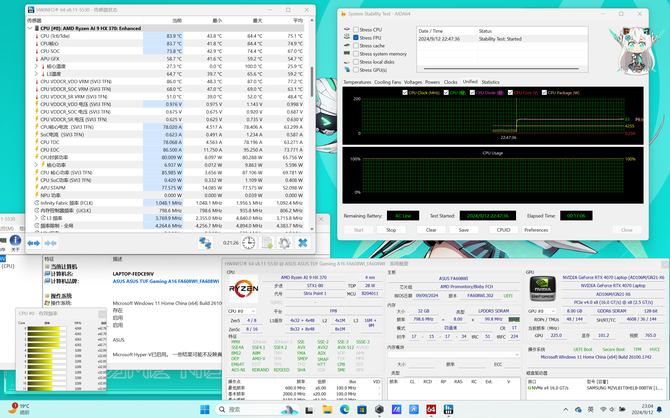Open the sensor settings gear icon in HWiNFO

pyautogui.click(x=285, y=243)
